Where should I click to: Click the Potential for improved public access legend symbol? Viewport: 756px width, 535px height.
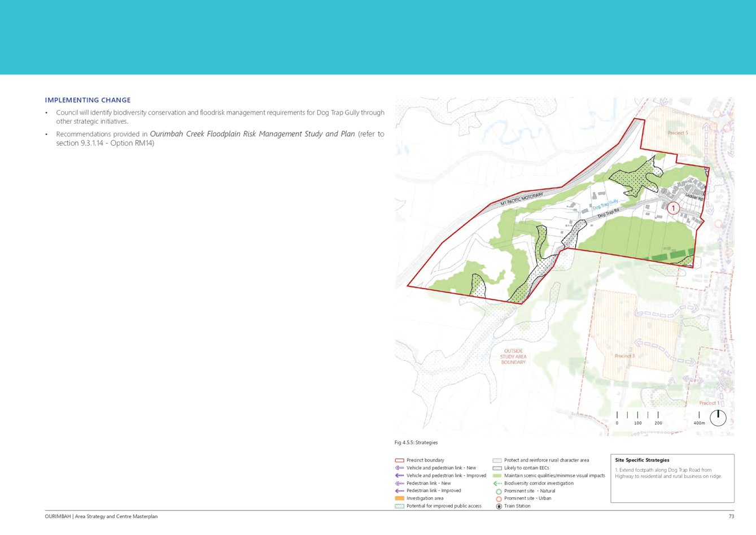click(x=400, y=506)
